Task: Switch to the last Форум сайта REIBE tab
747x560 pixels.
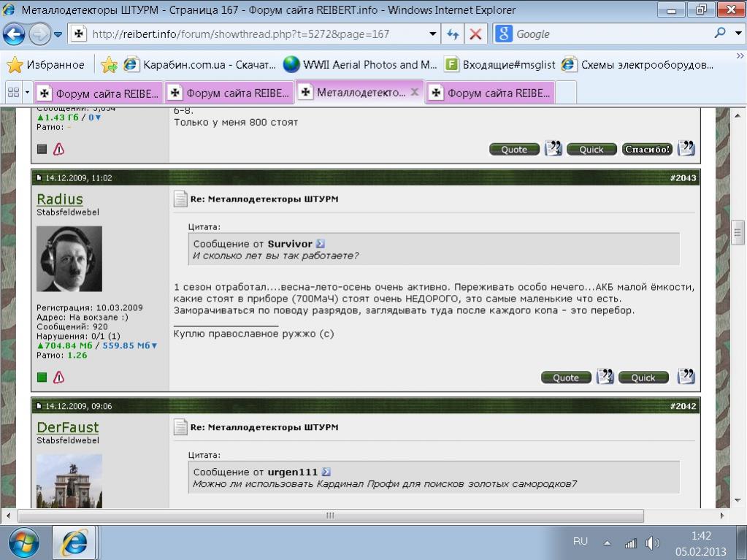Action: 491,93
